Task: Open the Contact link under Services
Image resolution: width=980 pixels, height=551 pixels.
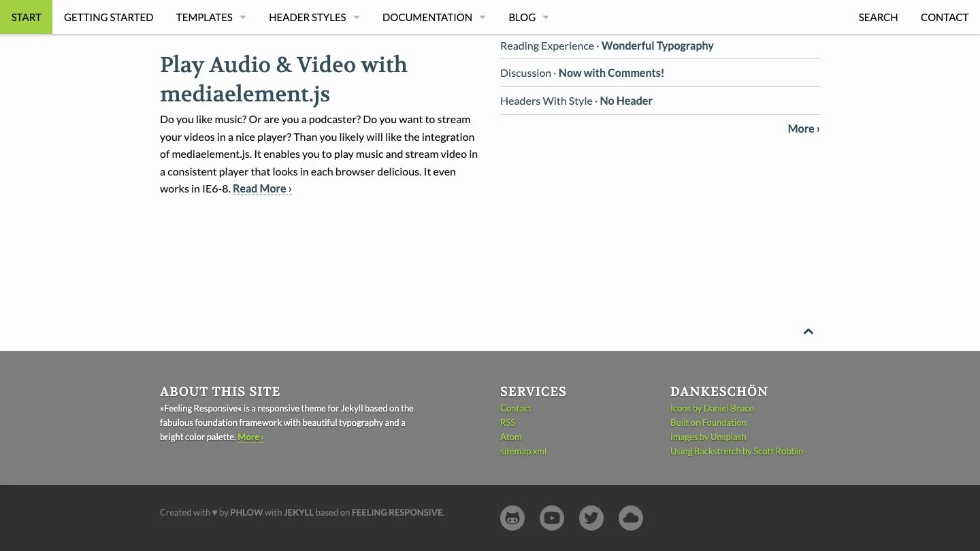Action: pyautogui.click(x=515, y=408)
